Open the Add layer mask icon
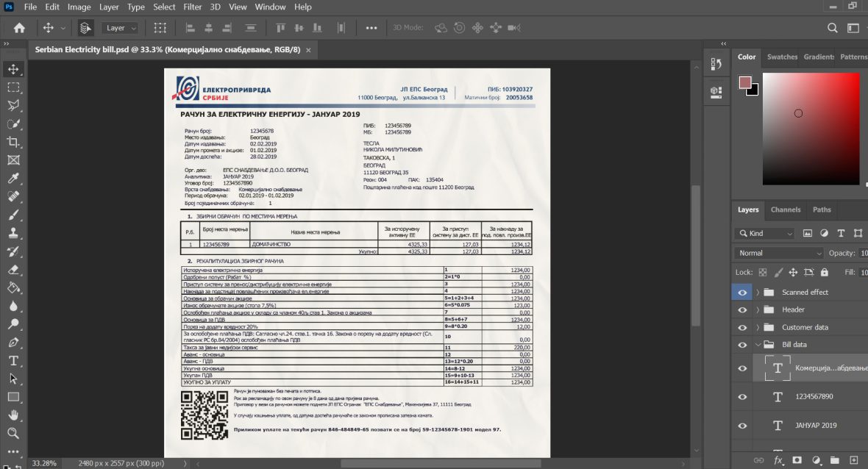Screen dimensions: 868x469 click(x=797, y=460)
